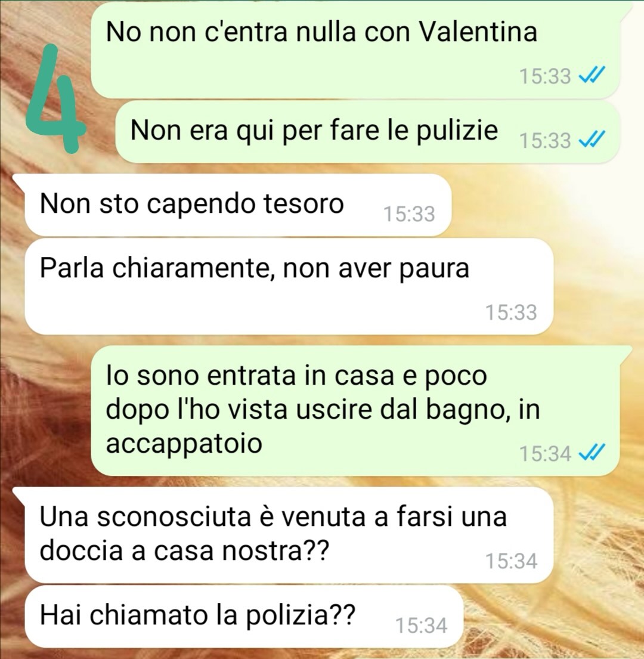Select the 'Io sono entrata in casa' message
This screenshot has width=644, height=659.
tap(355, 411)
